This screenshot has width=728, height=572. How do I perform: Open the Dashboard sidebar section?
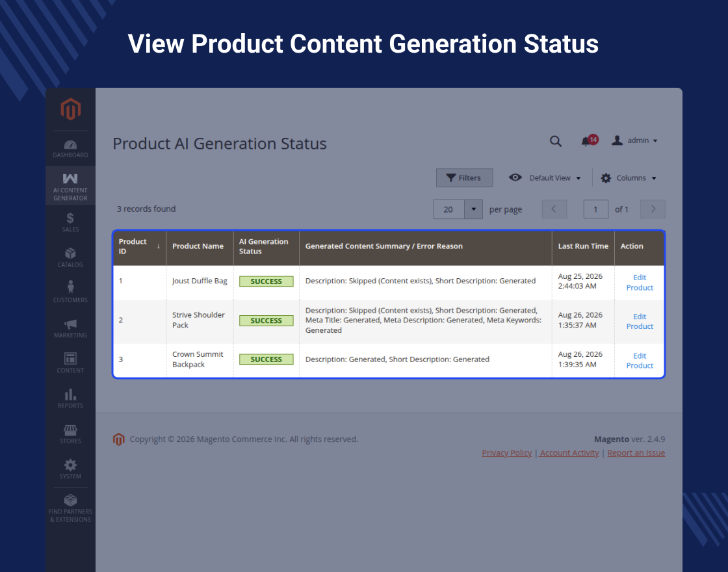pyautogui.click(x=70, y=149)
